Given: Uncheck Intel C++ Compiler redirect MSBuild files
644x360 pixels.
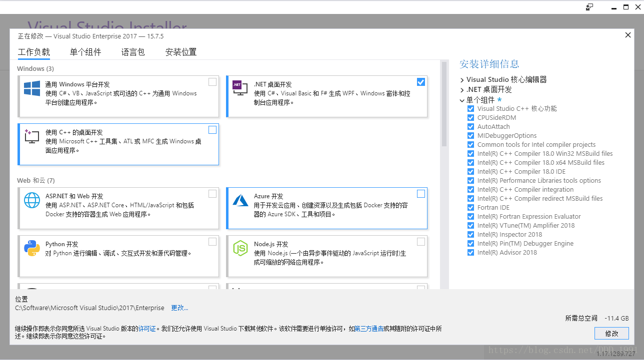Looking at the screenshot, I should click(x=470, y=199).
